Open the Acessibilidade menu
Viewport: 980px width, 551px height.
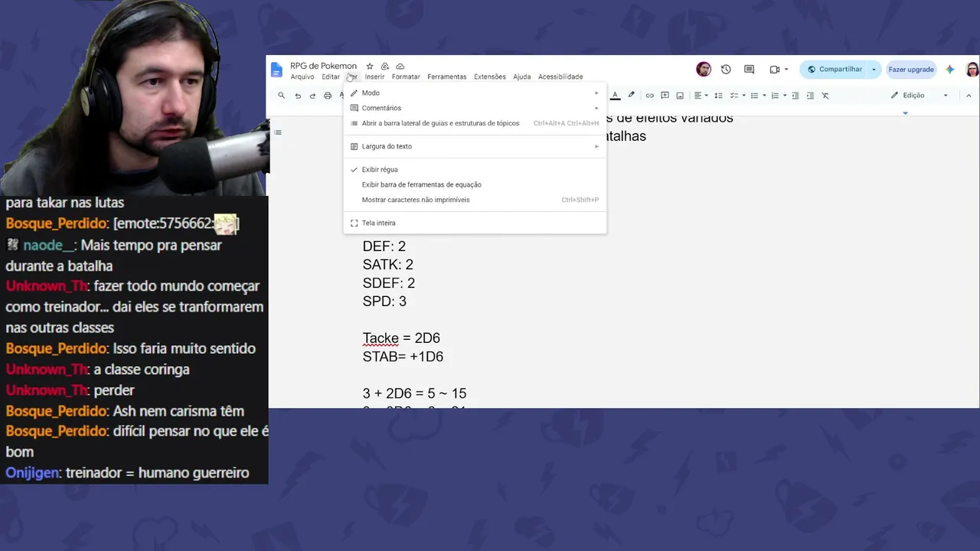coord(560,77)
